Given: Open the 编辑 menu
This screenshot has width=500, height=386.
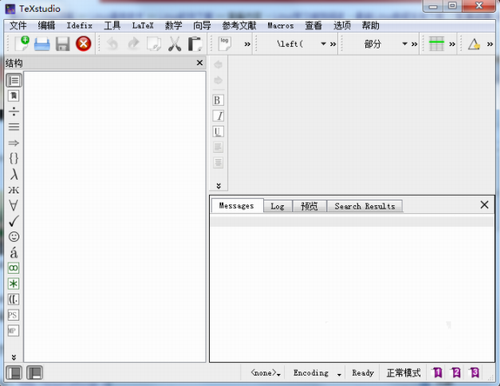Looking at the screenshot, I should [46, 26].
